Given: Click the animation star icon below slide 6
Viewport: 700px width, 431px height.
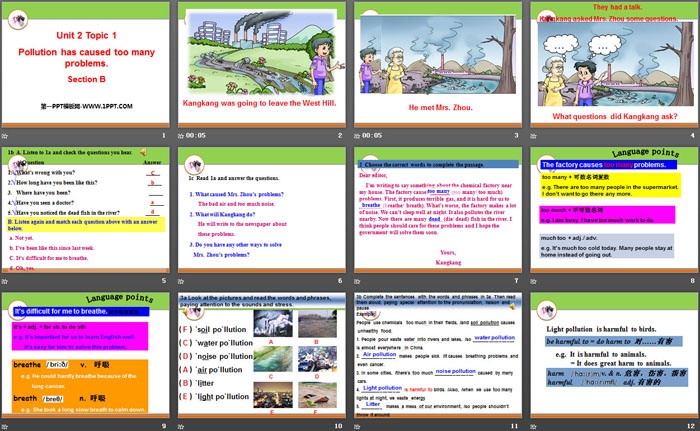Looking at the screenshot, I should (x=183, y=281).
